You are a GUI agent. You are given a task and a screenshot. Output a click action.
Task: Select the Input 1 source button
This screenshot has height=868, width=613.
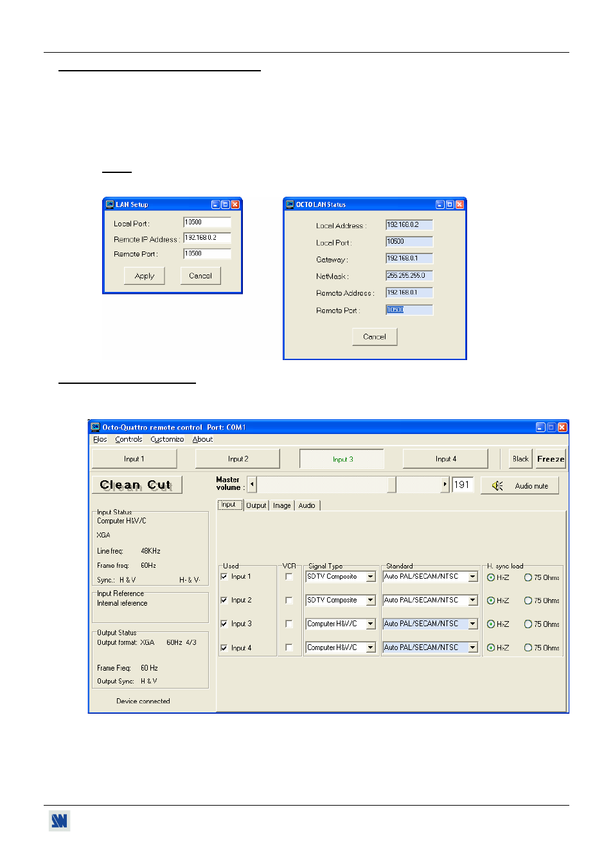134,459
